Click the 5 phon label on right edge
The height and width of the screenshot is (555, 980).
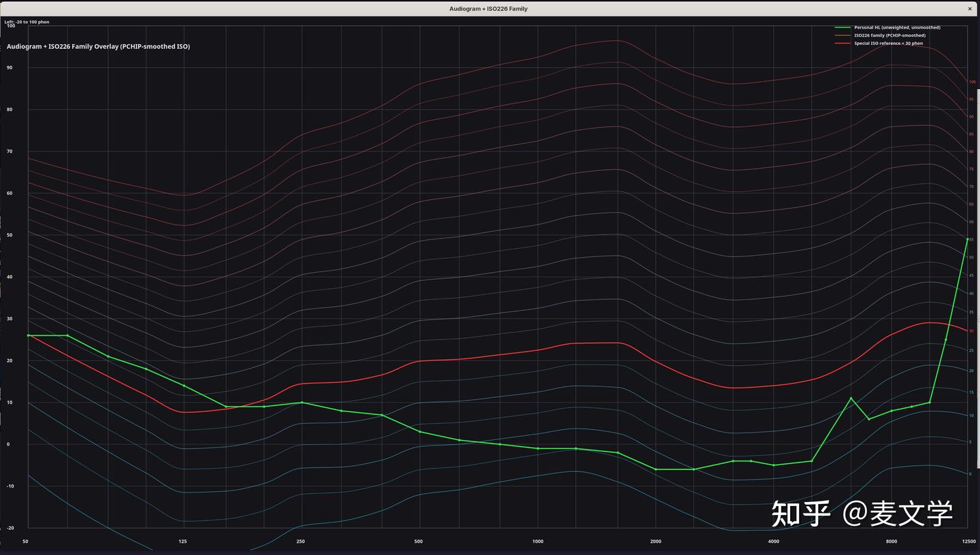pos(970,442)
